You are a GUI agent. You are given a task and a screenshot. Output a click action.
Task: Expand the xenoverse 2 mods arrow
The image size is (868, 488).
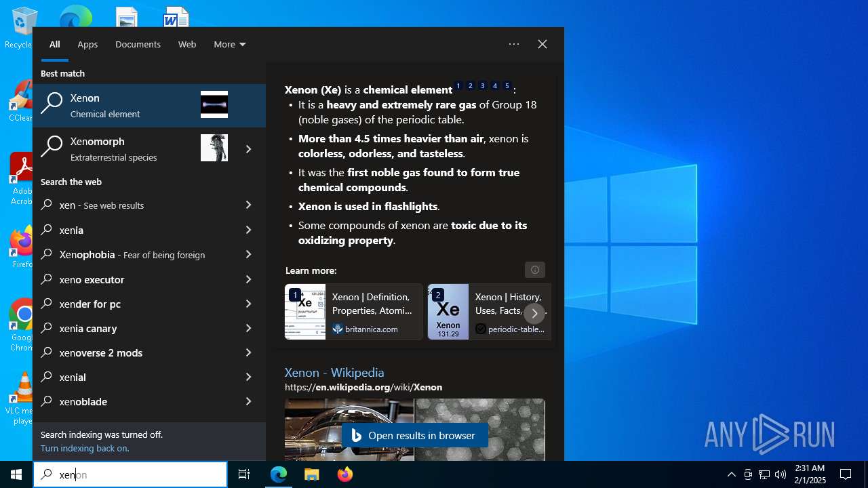(x=248, y=352)
